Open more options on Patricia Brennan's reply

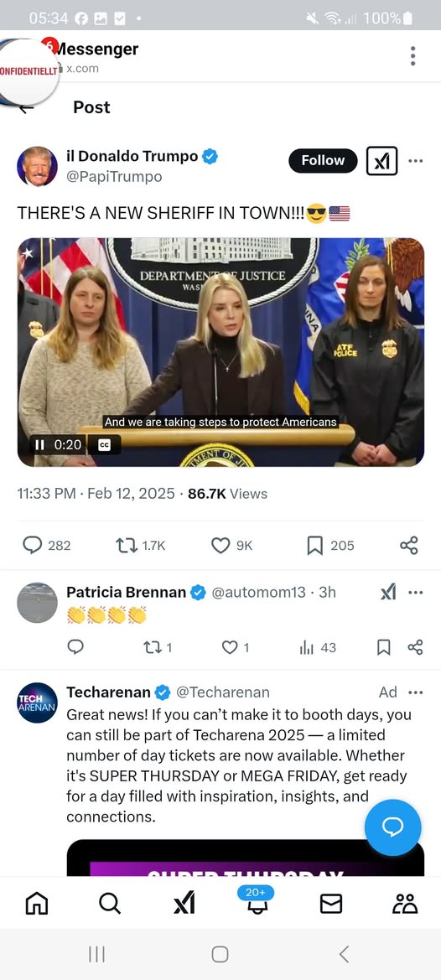click(x=415, y=592)
